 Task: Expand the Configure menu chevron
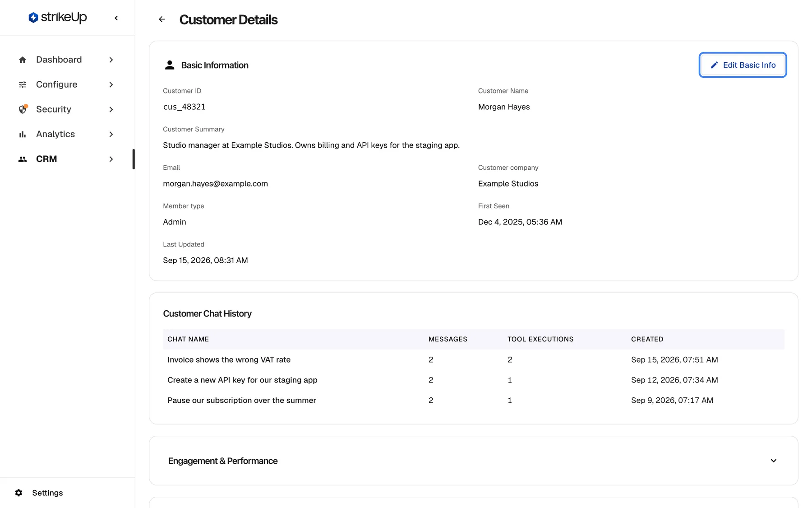point(111,85)
